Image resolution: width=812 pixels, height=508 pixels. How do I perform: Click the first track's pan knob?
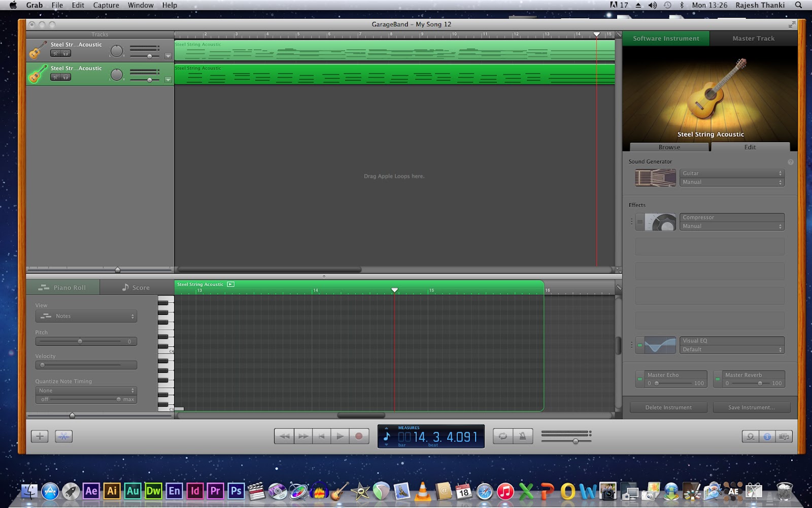click(117, 51)
